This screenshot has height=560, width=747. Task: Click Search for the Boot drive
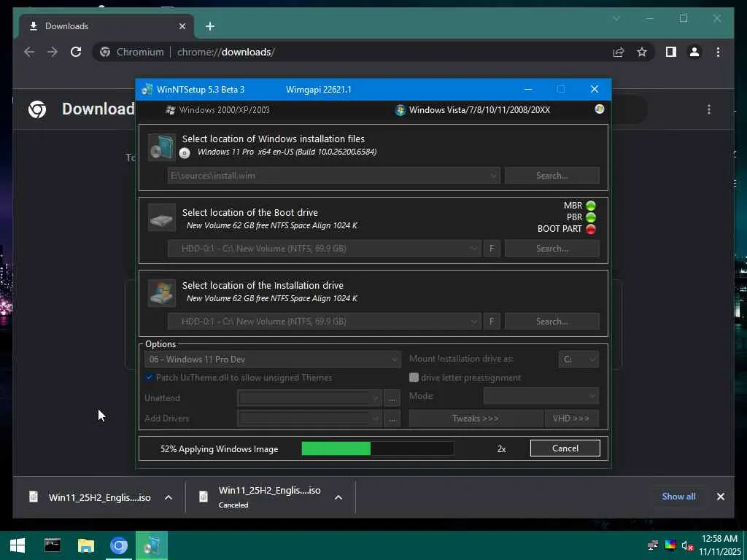[552, 249]
